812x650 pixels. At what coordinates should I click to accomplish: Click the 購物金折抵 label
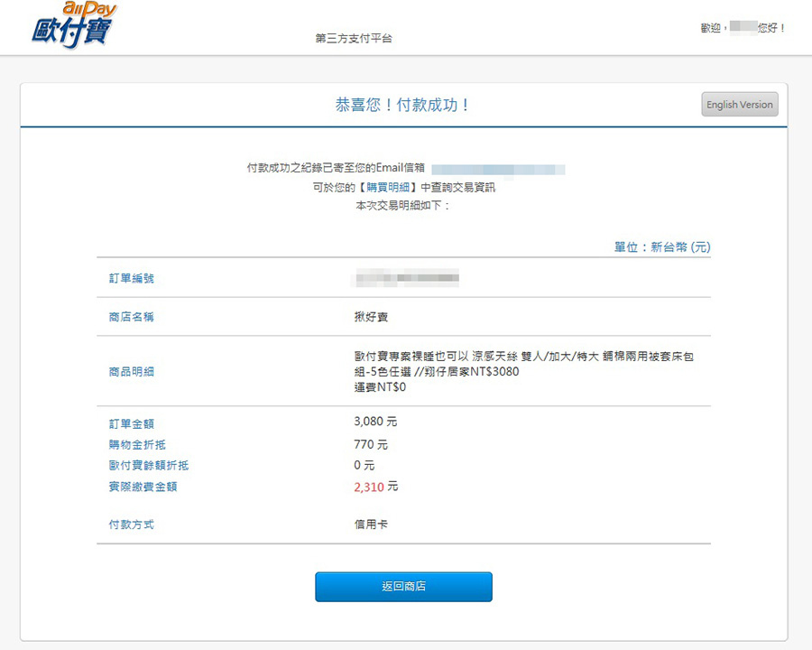pos(137,445)
